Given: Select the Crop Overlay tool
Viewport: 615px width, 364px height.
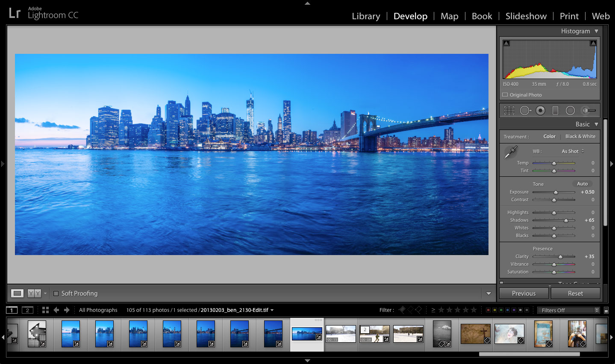Looking at the screenshot, I should (509, 110).
